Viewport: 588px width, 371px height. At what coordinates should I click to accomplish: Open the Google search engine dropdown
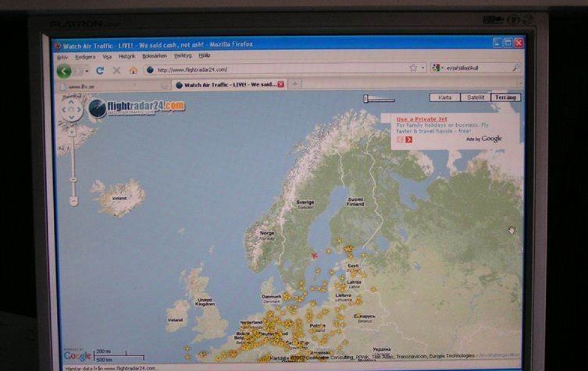pyautogui.click(x=438, y=68)
